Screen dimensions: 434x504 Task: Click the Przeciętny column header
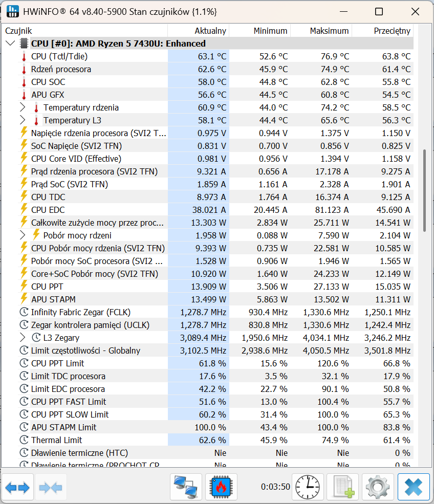click(383, 31)
